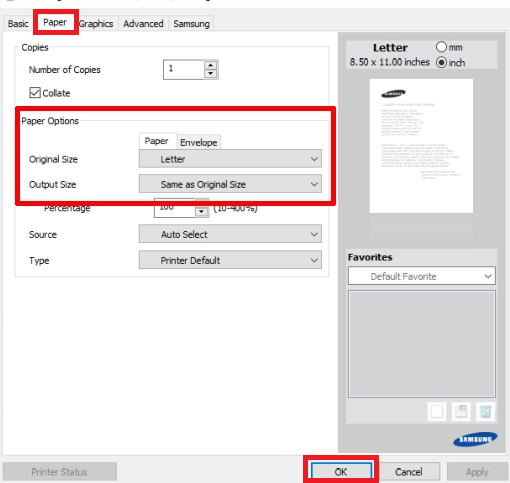Select the inch unit radio button

coord(441,62)
